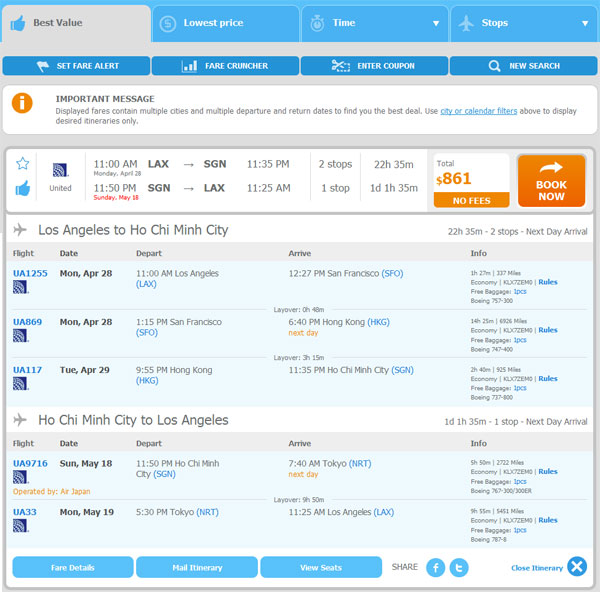Open Rules for flight UA117

click(x=548, y=379)
